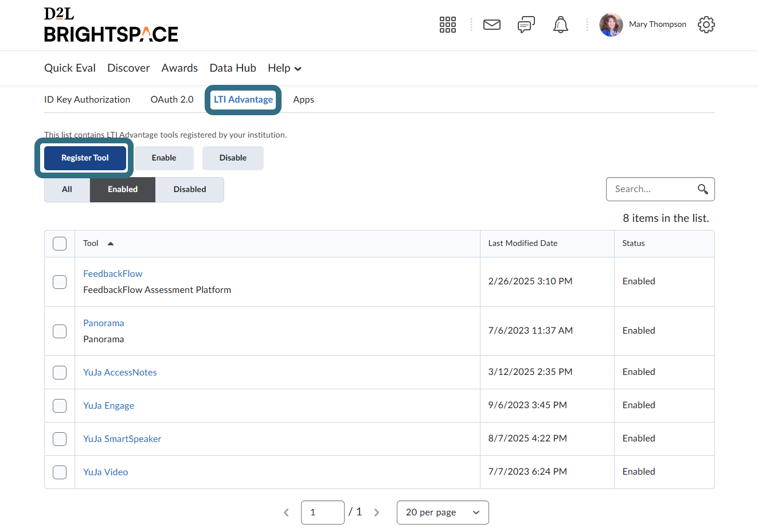
Task: Click the Last Modified Date column header
Action: coord(523,244)
